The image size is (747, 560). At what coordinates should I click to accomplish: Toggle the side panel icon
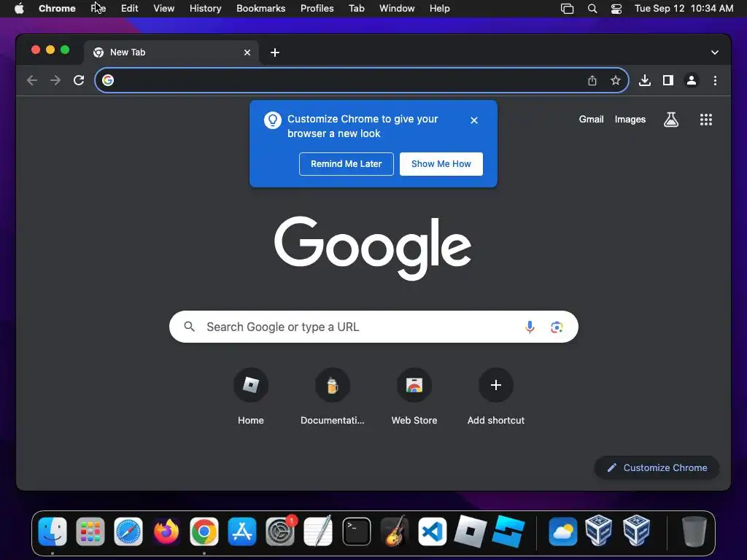(668, 80)
